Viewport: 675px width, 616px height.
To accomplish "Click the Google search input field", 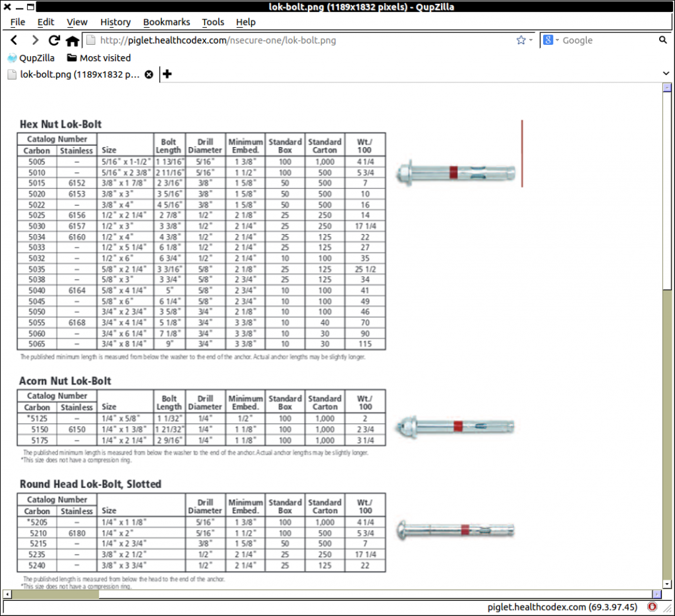I will click(x=608, y=40).
